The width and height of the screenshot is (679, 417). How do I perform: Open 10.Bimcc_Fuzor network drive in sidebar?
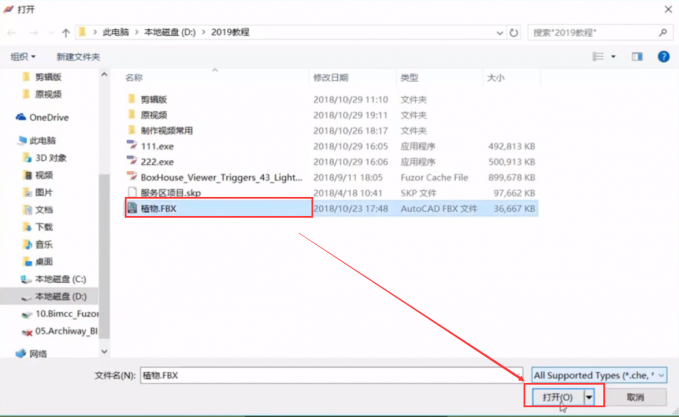[60, 314]
